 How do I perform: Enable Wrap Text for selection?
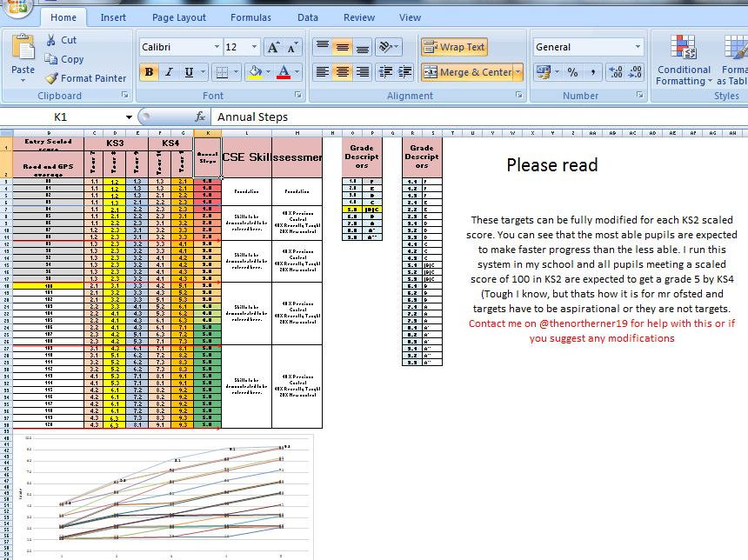pos(453,47)
